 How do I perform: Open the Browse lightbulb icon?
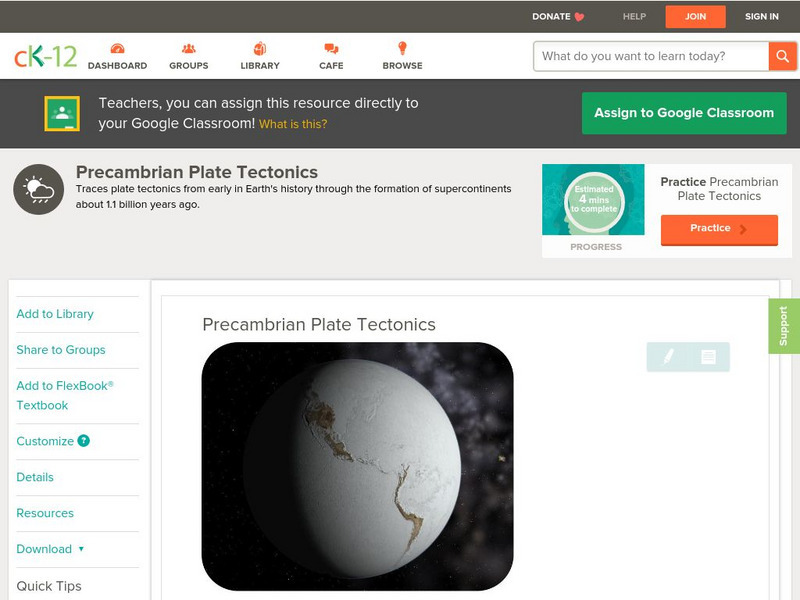click(x=403, y=48)
